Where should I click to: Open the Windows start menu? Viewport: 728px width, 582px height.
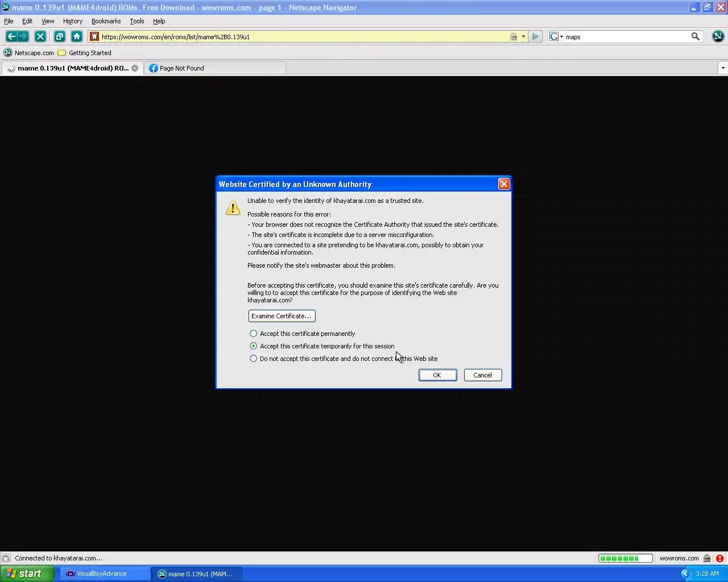tap(27, 573)
